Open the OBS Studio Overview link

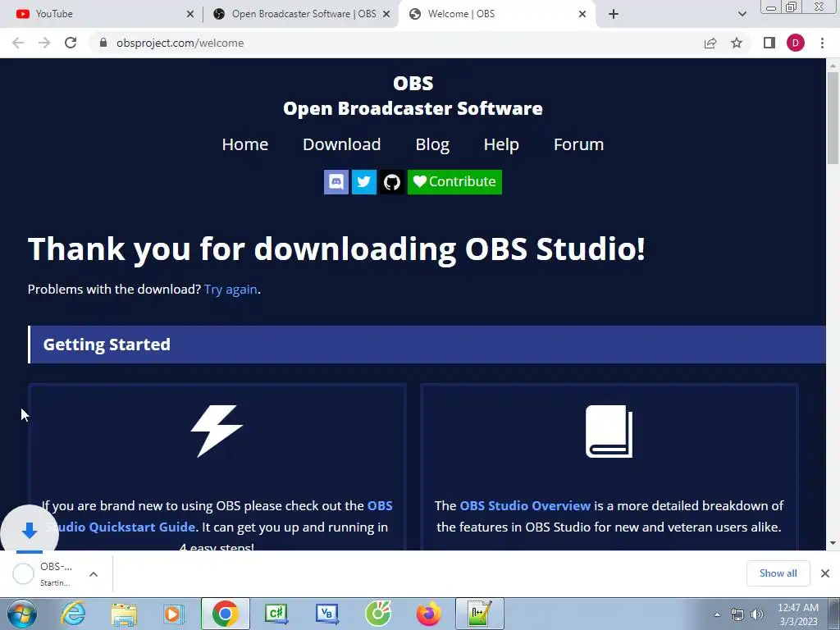click(525, 505)
